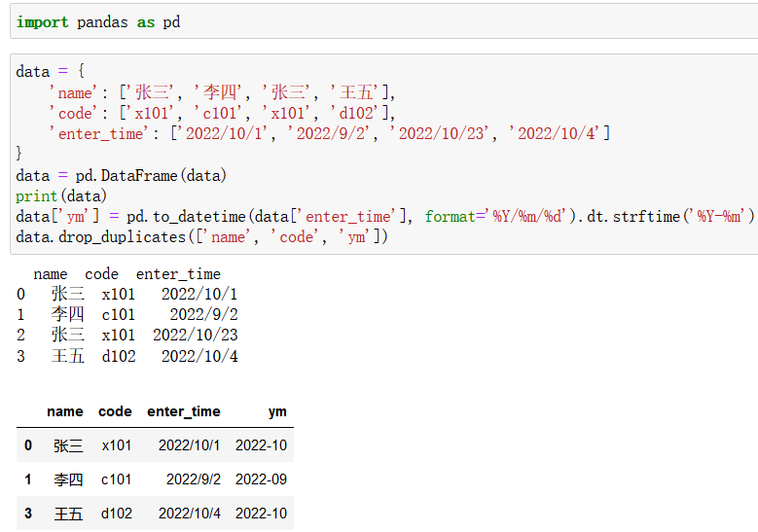The image size is (758, 532).
Task: Select the bold code header in the table
Action: click(x=115, y=411)
